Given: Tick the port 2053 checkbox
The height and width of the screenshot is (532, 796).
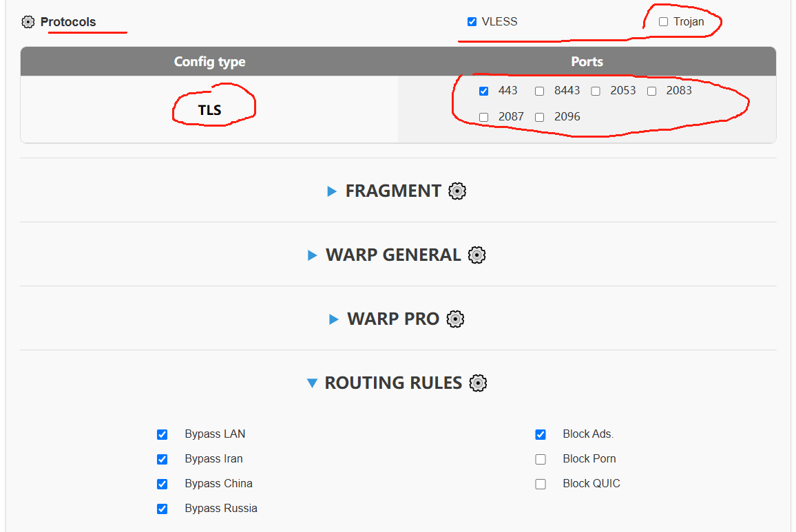Looking at the screenshot, I should pyautogui.click(x=596, y=91).
